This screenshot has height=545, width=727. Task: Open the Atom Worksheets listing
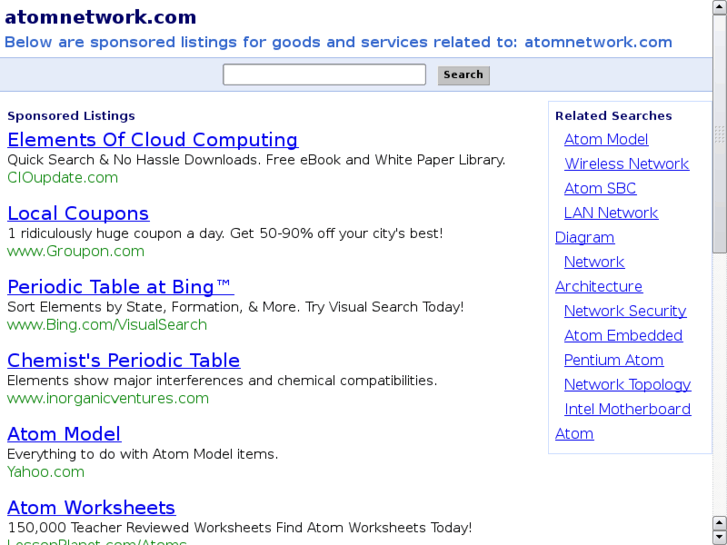pos(91,508)
